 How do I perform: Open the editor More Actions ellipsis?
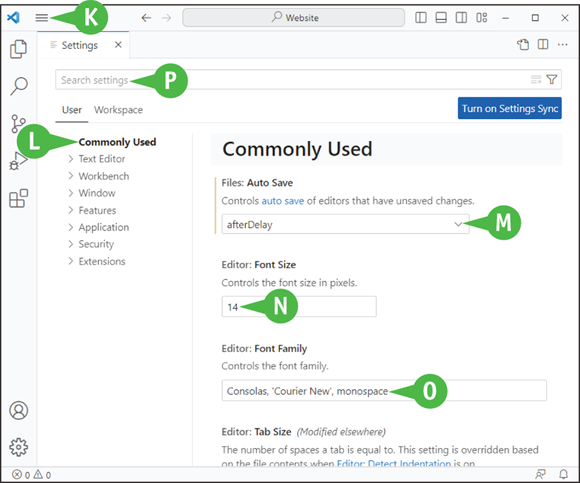click(x=563, y=45)
